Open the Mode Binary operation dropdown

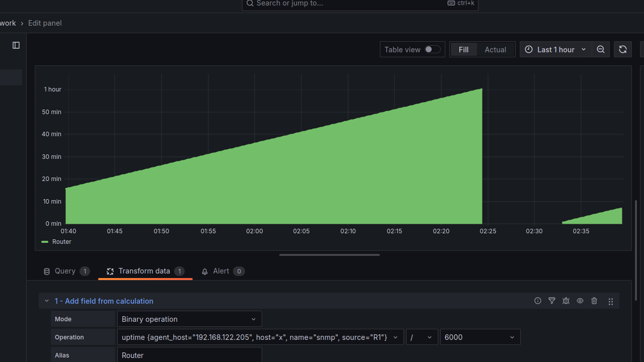point(189,319)
